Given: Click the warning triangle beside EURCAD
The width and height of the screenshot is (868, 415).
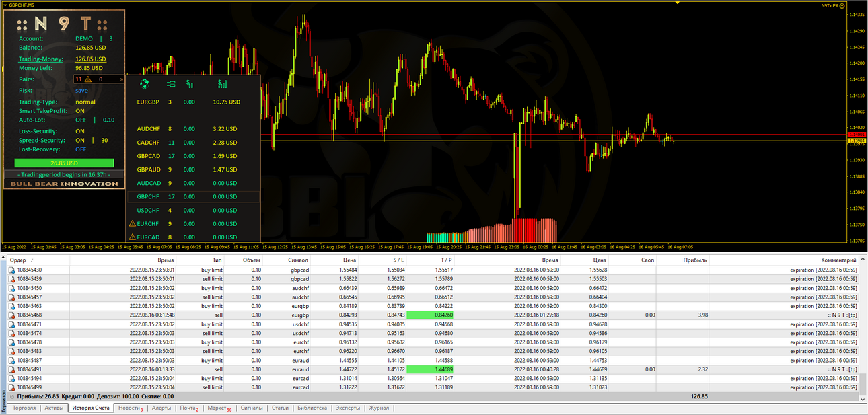Looking at the screenshot, I should (132, 237).
